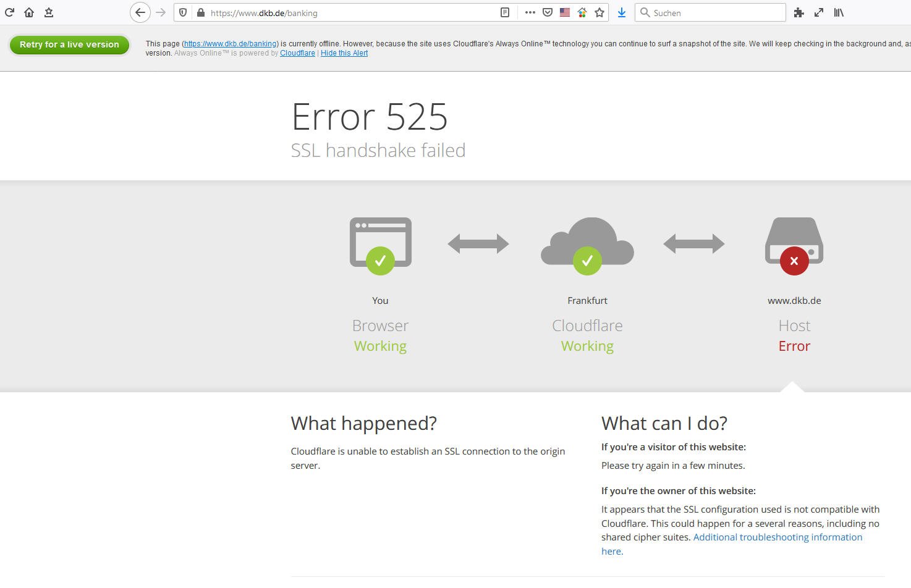Image resolution: width=911 pixels, height=588 pixels.
Task: Click the gray Cloudflare label under Frankfurt
Action: [x=587, y=325]
